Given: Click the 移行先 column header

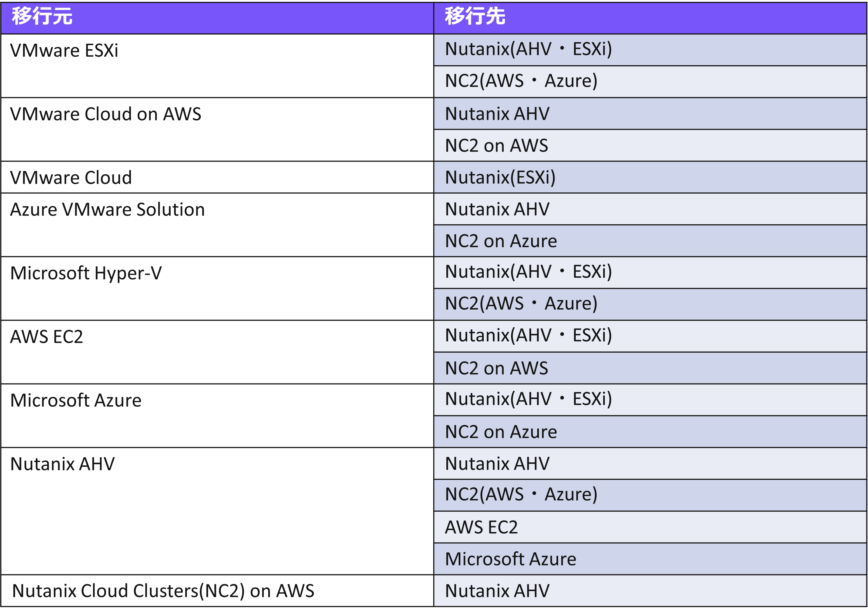Looking at the screenshot, I should 475,17.
